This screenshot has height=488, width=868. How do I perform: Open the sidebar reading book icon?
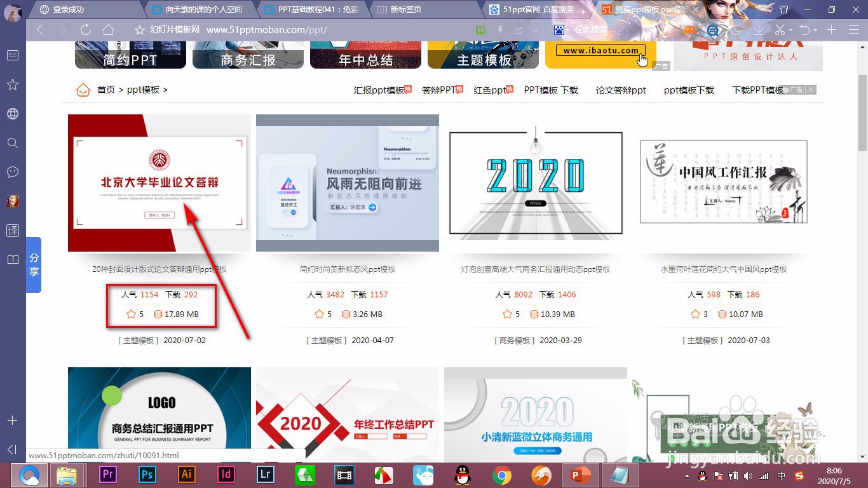[x=13, y=260]
